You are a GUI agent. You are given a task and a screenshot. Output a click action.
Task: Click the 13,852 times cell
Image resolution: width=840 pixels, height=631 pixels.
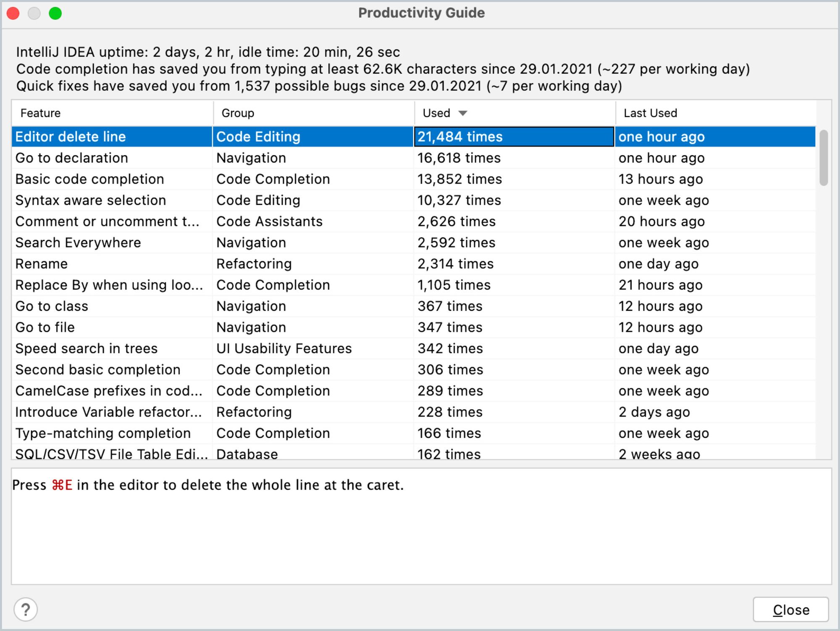tap(514, 179)
